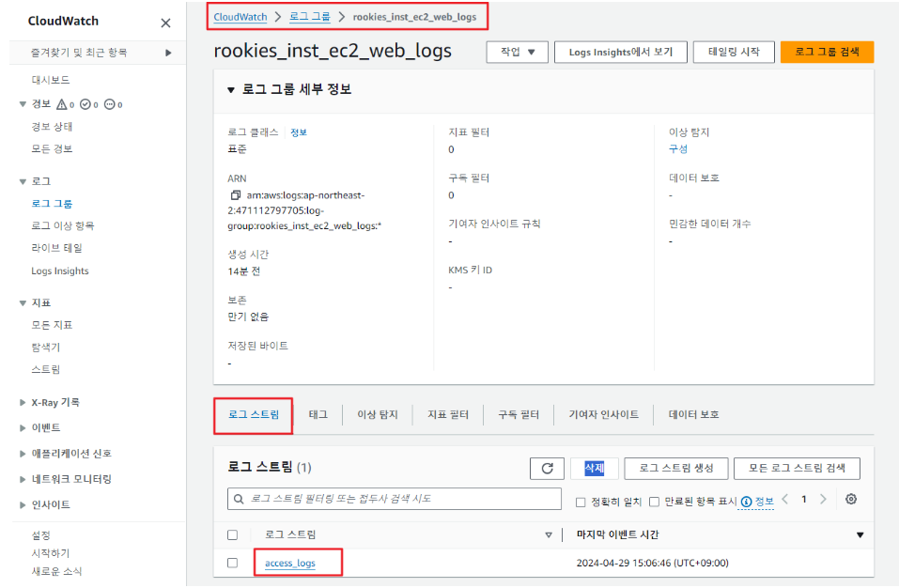Click 로그 그룹 breadcrumb link
899x588 pixels.
pos(310,17)
